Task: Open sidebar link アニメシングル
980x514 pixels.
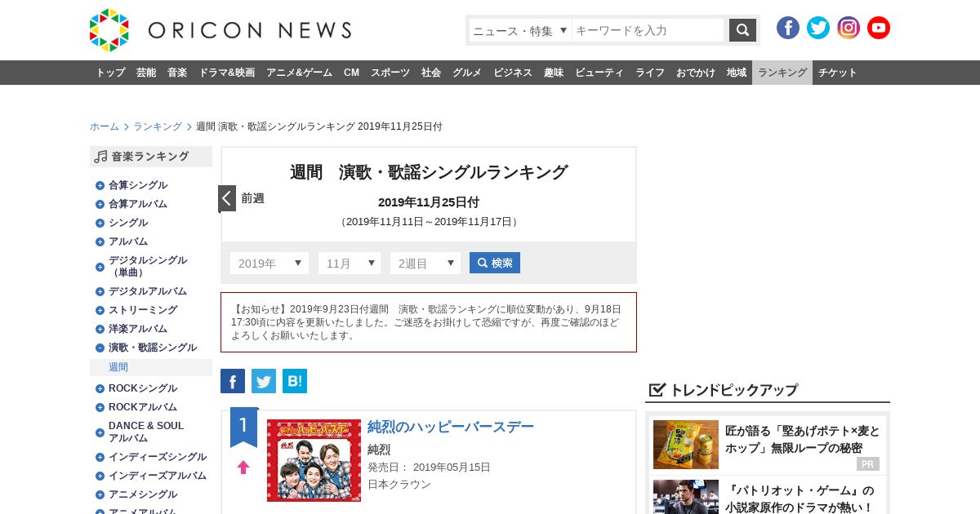Action: (x=143, y=494)
